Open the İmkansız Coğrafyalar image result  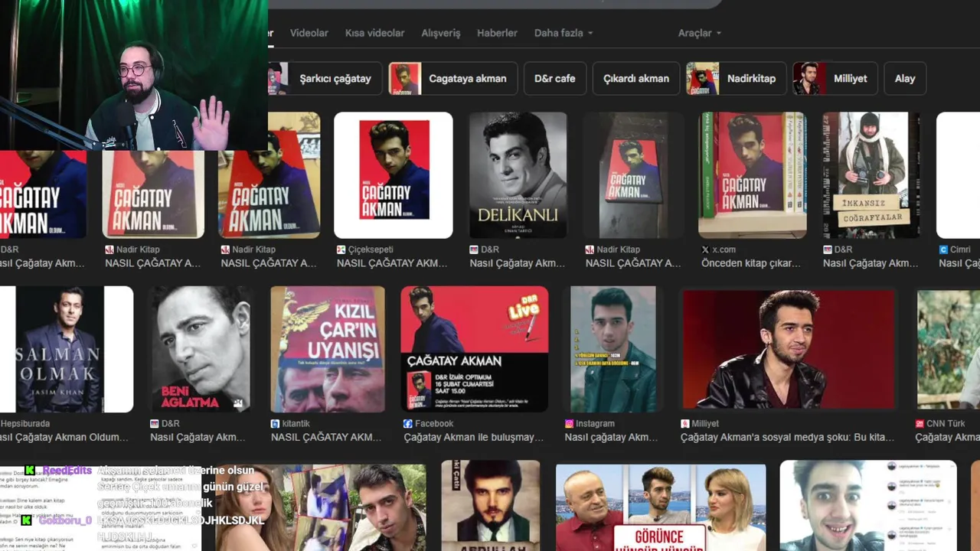point(871,175)
